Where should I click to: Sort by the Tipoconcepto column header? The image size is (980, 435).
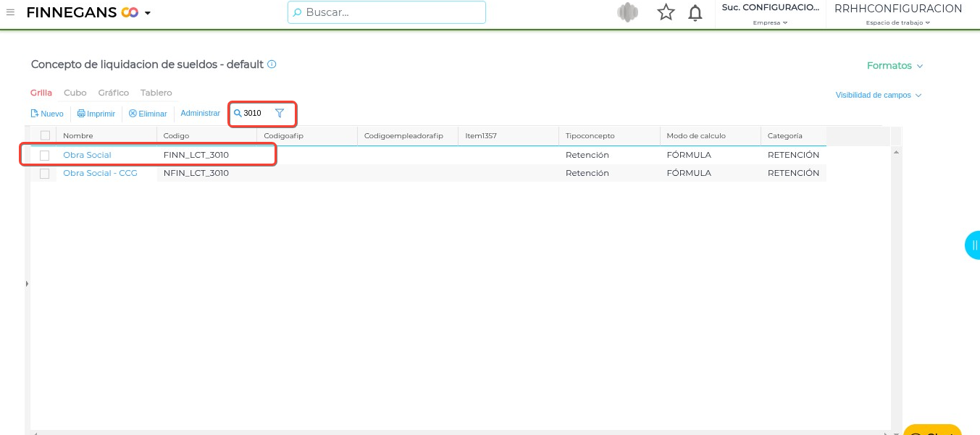pyautogui.click(x=610, y=135)
